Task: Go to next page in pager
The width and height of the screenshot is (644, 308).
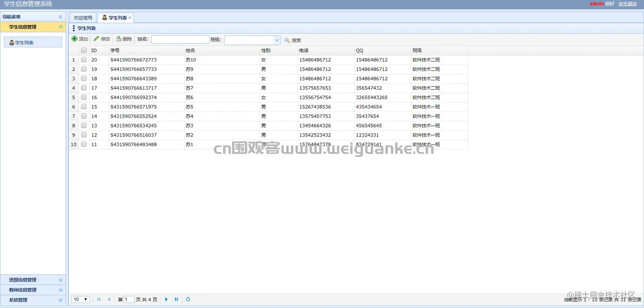Action: tap(166, 299)
